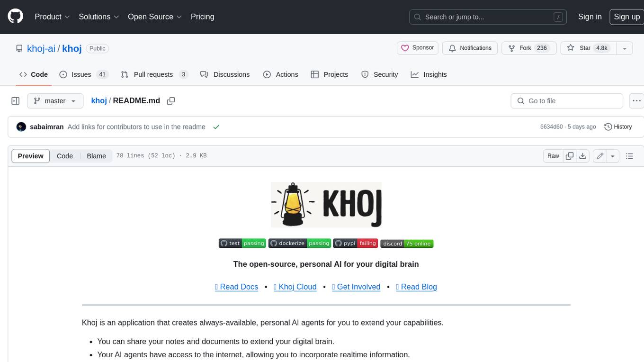The height and width of the screenshot is (362, 644).
Task: Open the latest commit message link
Action: pyautogui.click(x=136, y=127)
